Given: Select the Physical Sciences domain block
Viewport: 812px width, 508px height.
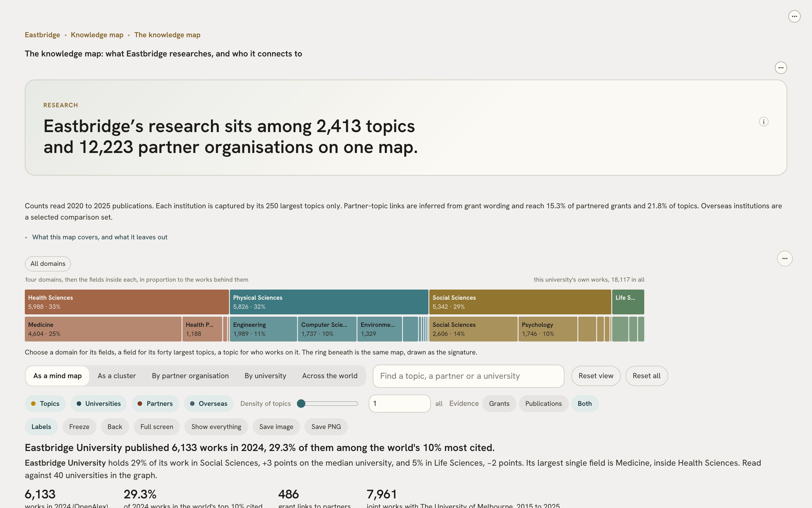Looking at the screenshot, I should [329, 302].
